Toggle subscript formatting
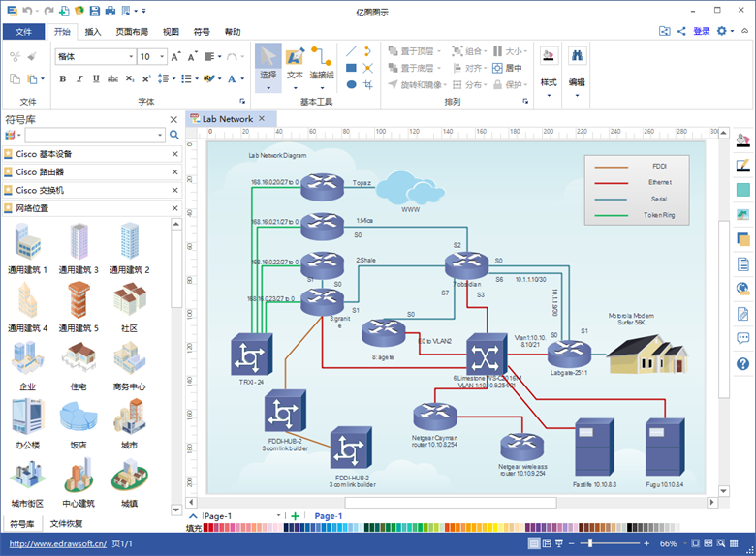The width and height of the screenshot is (756, 556). point(130,78)
